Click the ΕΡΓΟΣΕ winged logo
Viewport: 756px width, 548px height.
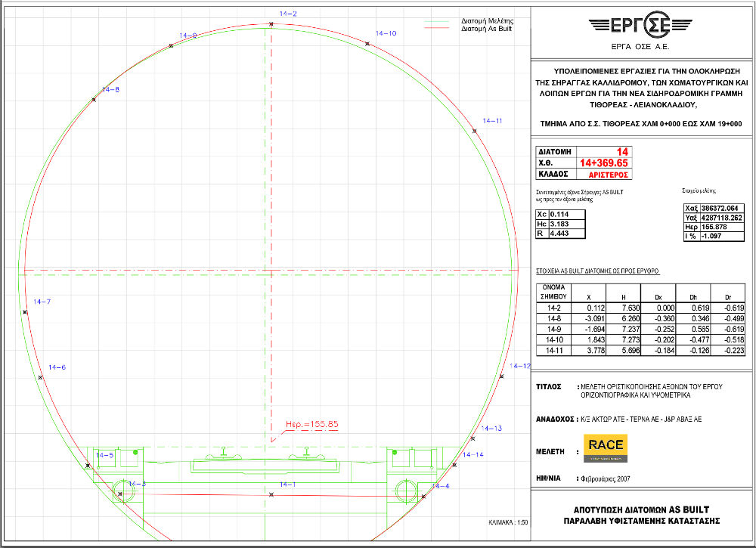tap(640, 25)
